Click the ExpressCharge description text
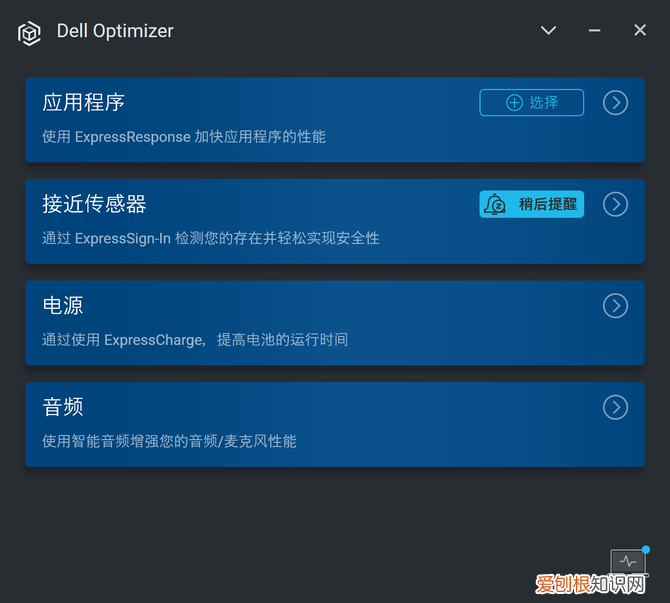Screen dimensions: 670x603 point(195,340)
